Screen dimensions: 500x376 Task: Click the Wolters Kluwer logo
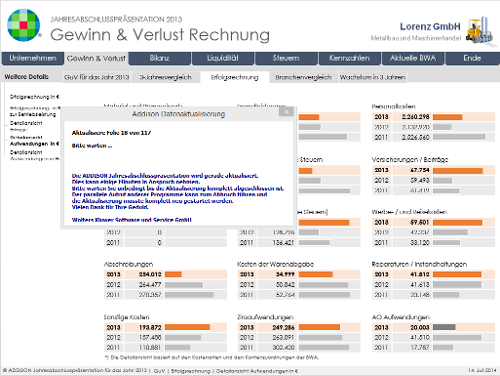click(x=24, y=25)
